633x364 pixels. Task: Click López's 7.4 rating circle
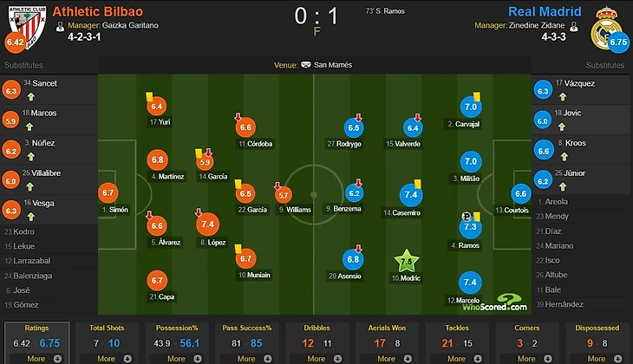point(207,224)
